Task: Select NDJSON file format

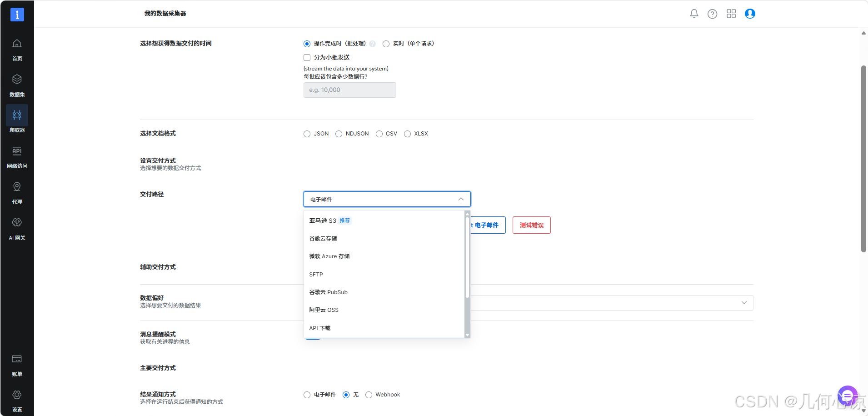Action: 339,134
